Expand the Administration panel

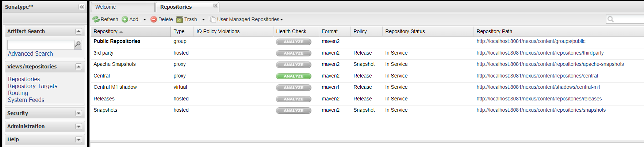(x=78, y=126)
